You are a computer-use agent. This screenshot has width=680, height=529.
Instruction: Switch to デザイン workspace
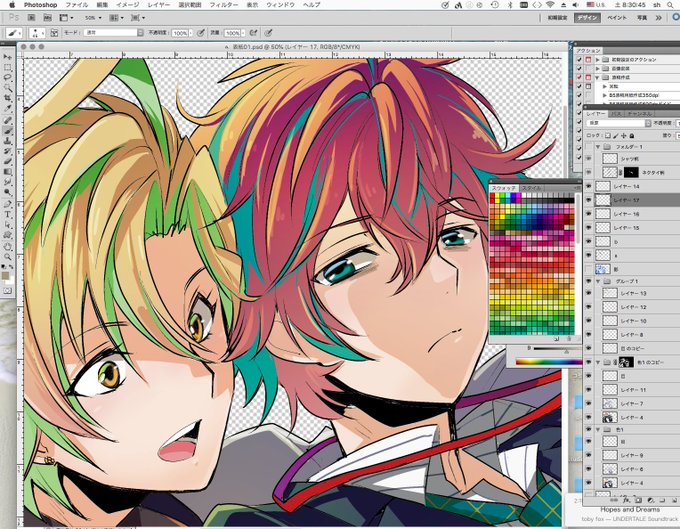pos(588,18)
